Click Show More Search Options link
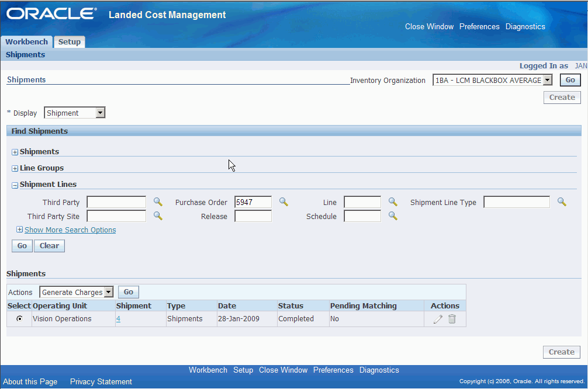588x389 pixels. [x=70, y=230]
